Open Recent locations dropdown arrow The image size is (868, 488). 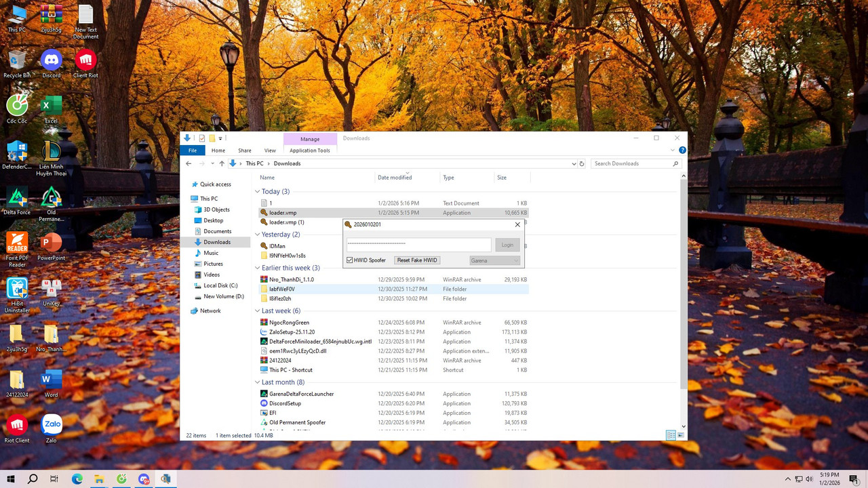tap(212, 163)
